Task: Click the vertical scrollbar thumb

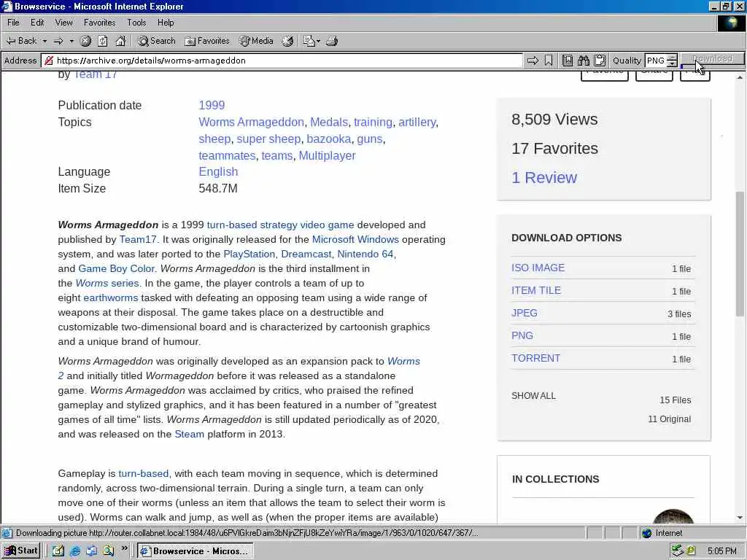Action: 740,254
